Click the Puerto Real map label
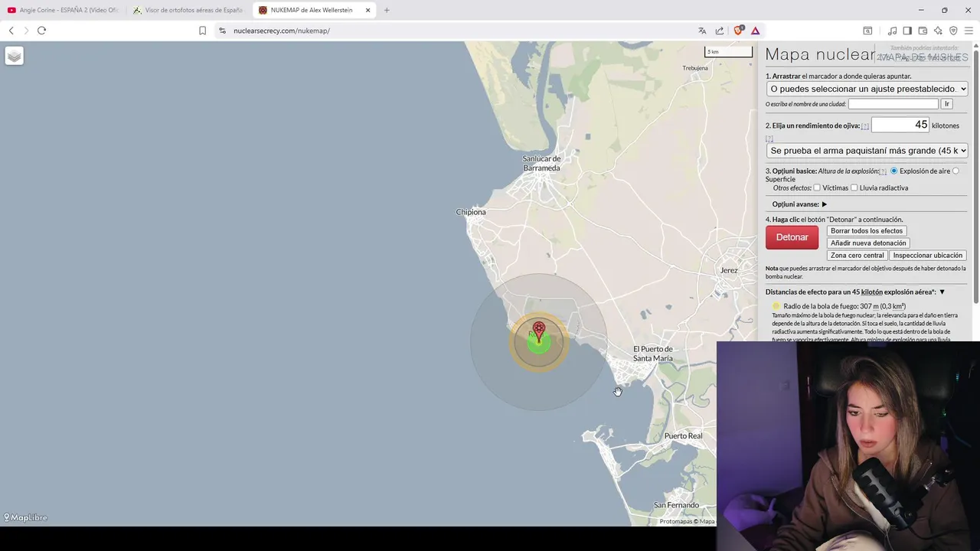The image size is (980, 551). tap(683, 435)
